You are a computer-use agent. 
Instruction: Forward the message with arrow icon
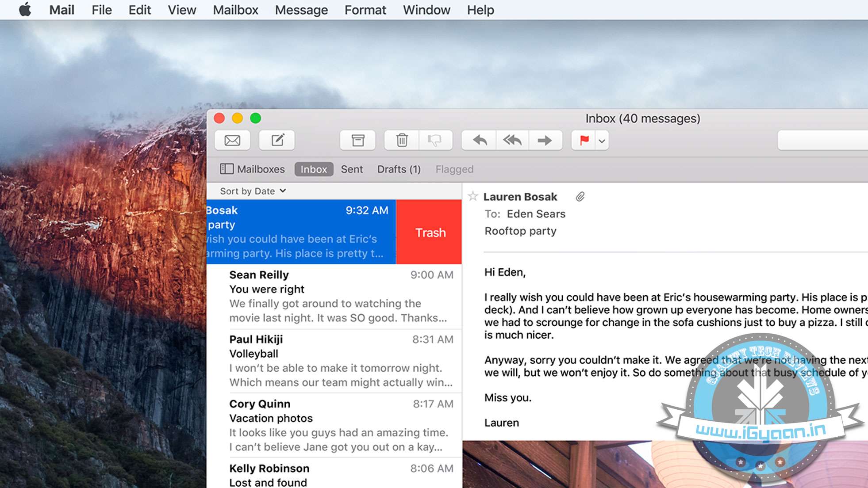click(x=545, y=141)
